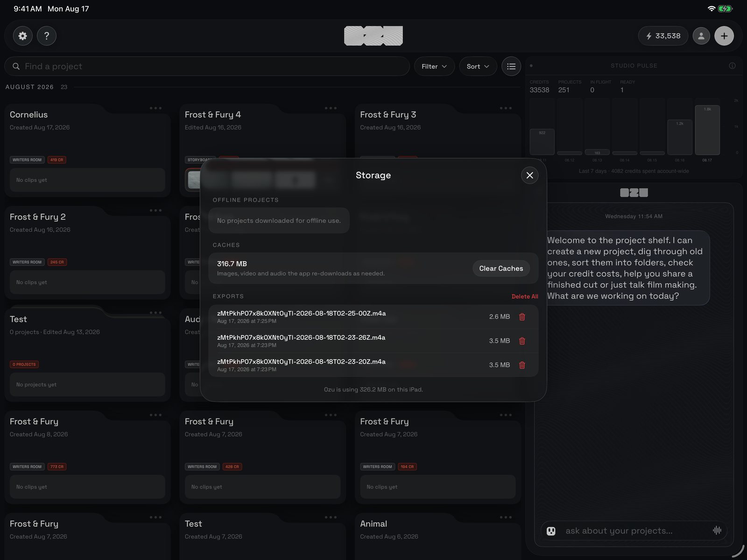Delete export ending 02-23-20Z.m4a

(x=522, y=365)
